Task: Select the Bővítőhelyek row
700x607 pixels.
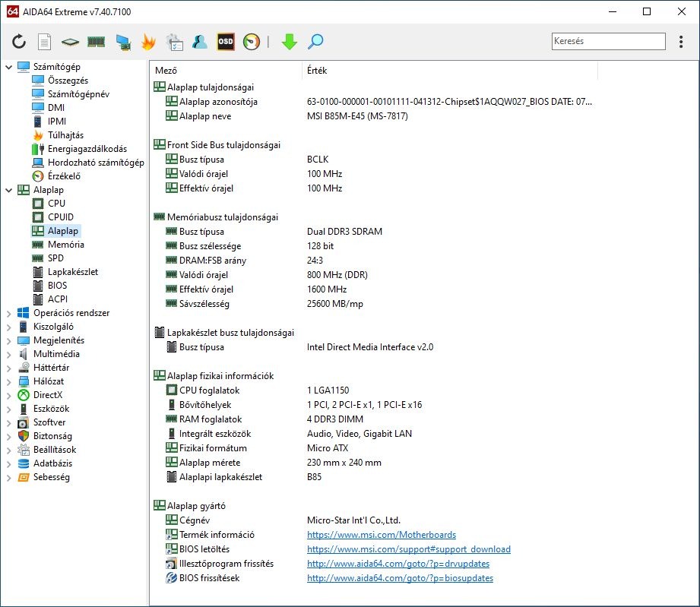Action: pyautogui.click(x=375, y=405)
